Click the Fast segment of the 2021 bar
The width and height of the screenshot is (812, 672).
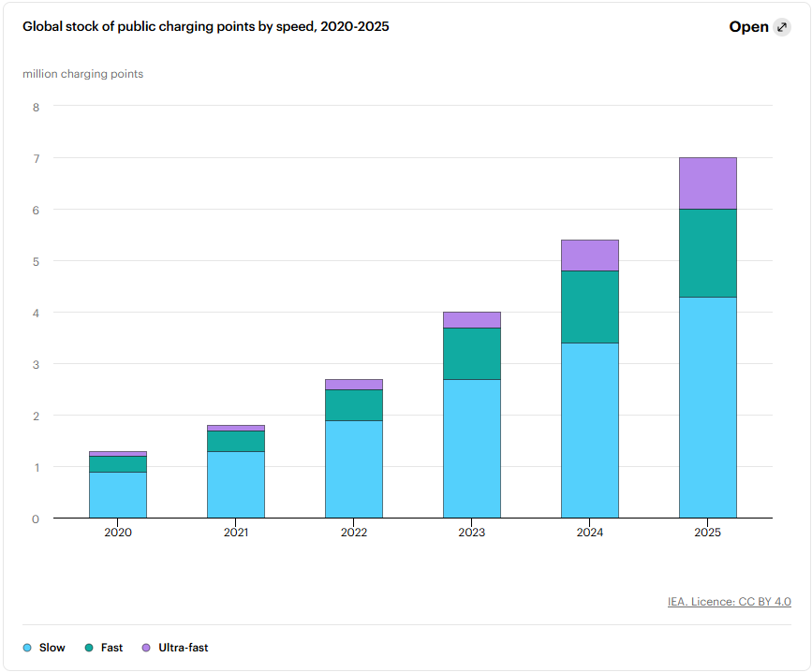tap(236, 441)
